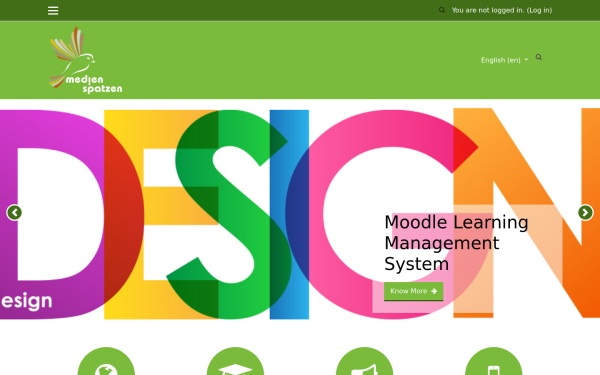
Task: Click the globe circle icon
Action: point(106,361)
